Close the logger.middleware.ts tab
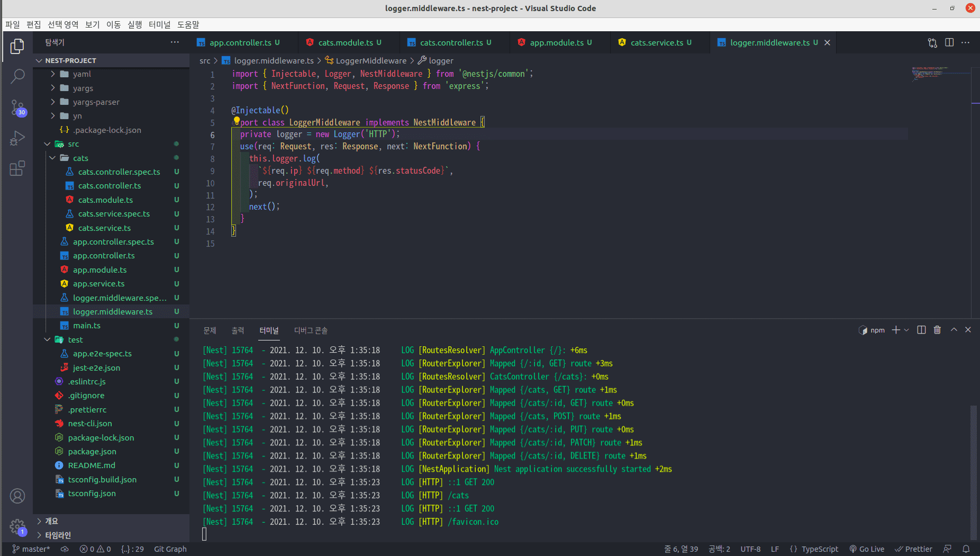The width and height of the screenshot is (980, 556). (827, 43)
